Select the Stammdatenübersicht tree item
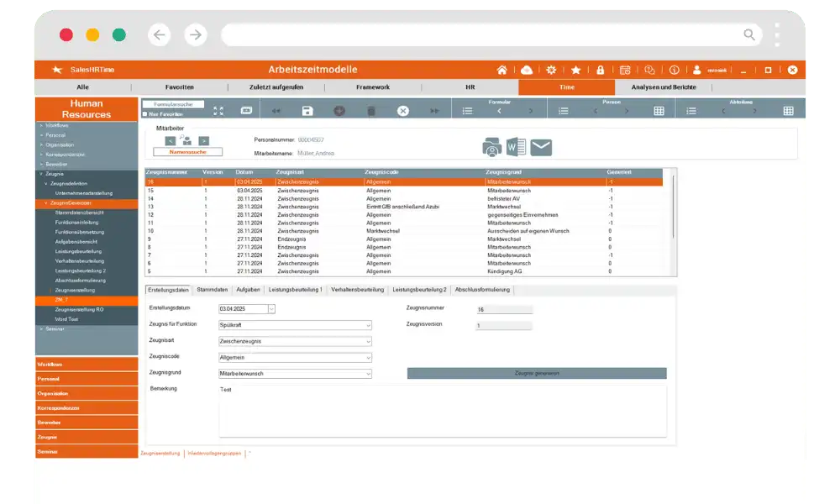This screenshot has width=840, height=504. point(80,213)
